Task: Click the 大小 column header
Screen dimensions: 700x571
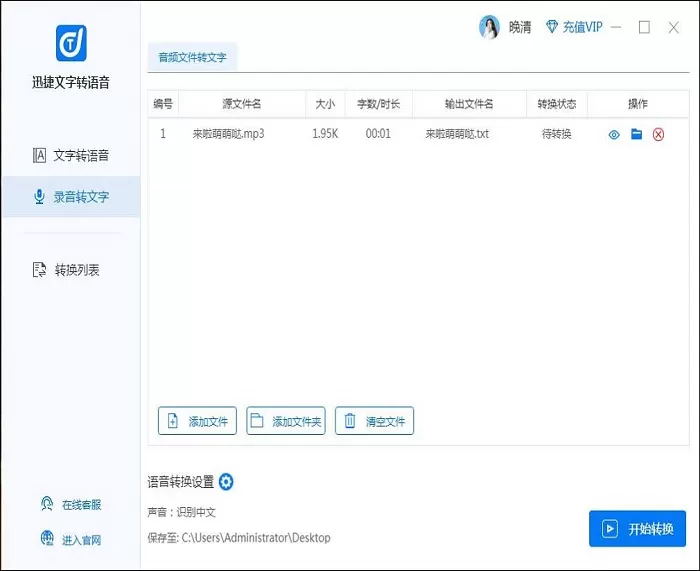Action: 325,104
